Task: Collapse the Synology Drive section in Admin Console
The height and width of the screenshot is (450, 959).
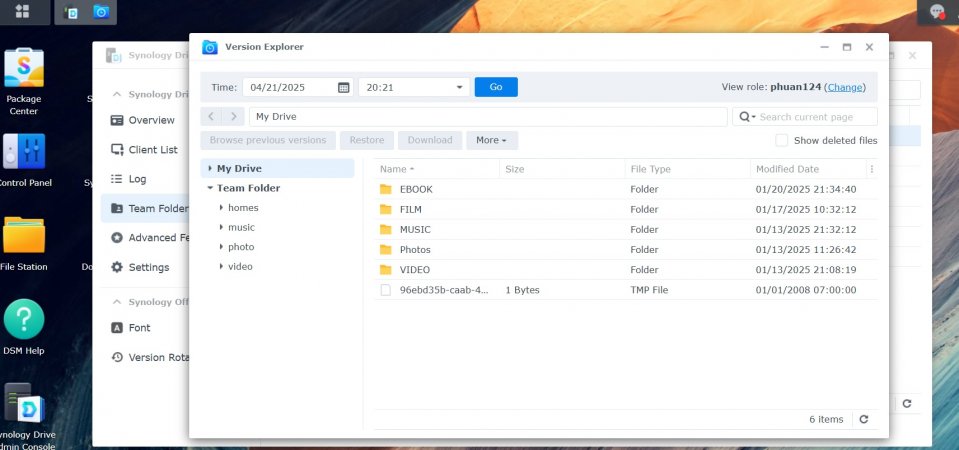Action: click(116, 95)
